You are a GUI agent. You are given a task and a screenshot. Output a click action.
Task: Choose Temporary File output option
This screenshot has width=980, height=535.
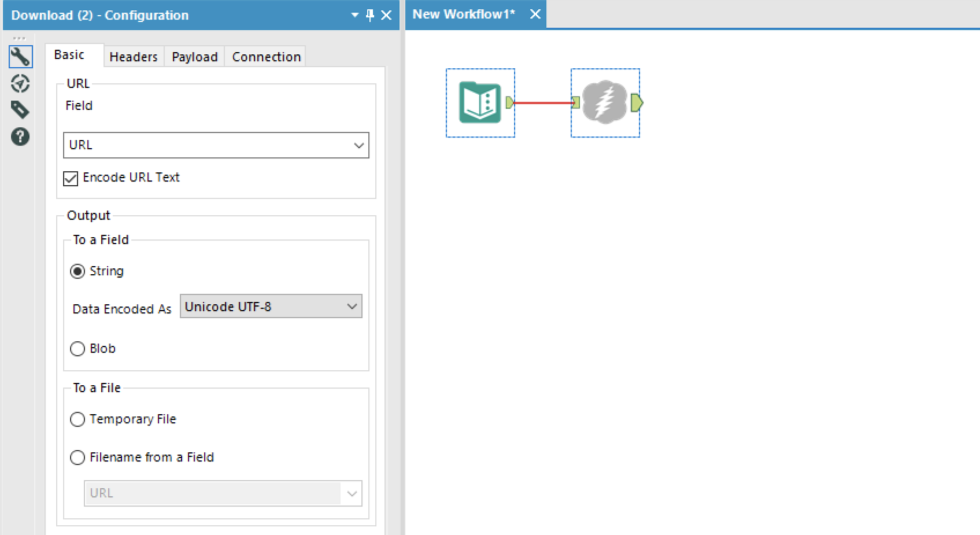tap(77, 419)
